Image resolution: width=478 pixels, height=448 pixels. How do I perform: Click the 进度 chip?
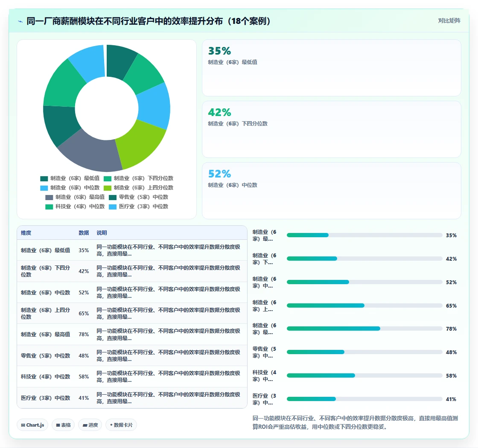point(90,425)
